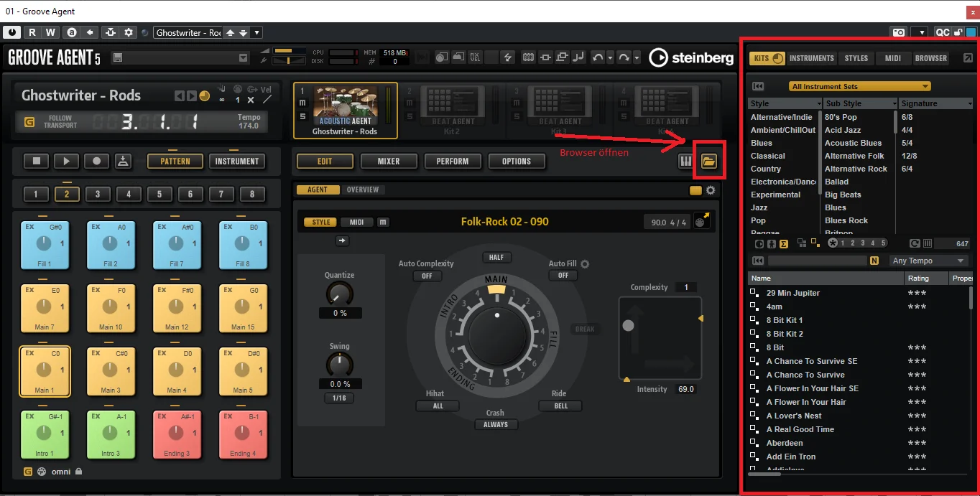The image size is (980, 496).
Task: Mute the Acoustic Agent kit slot 1
Action: pyautogui.click(x=302, y=104)
